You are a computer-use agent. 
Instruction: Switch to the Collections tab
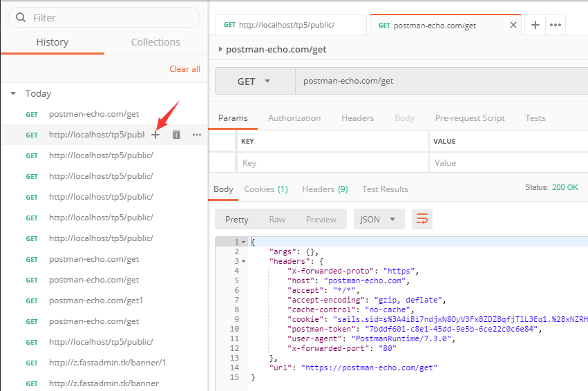click(155, 42)
